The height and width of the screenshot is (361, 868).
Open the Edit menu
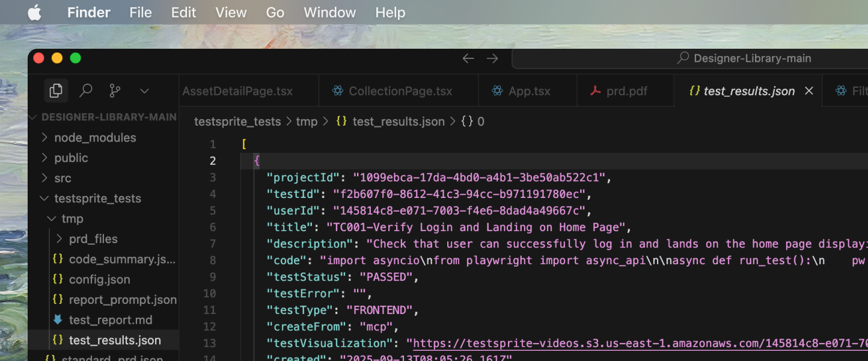[183, 13]
